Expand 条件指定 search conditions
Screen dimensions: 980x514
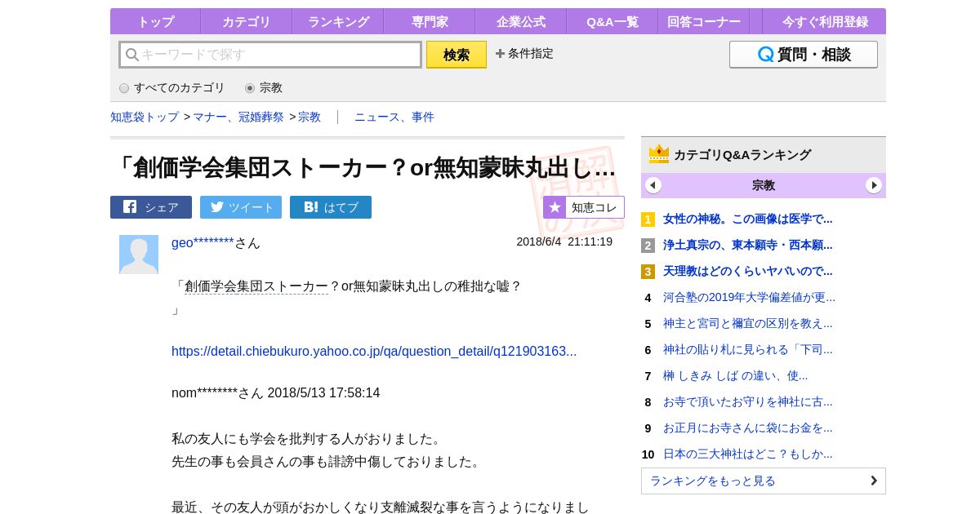tap(524, 54)
